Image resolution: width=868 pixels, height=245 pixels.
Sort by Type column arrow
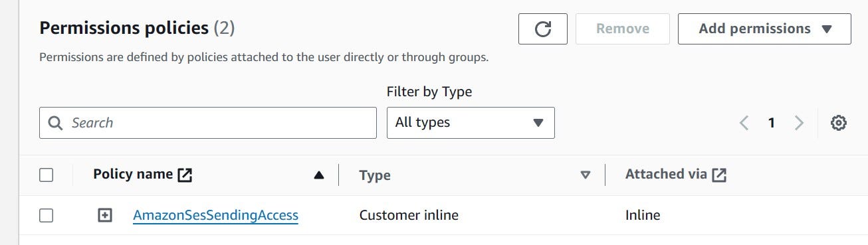(586, 175)
